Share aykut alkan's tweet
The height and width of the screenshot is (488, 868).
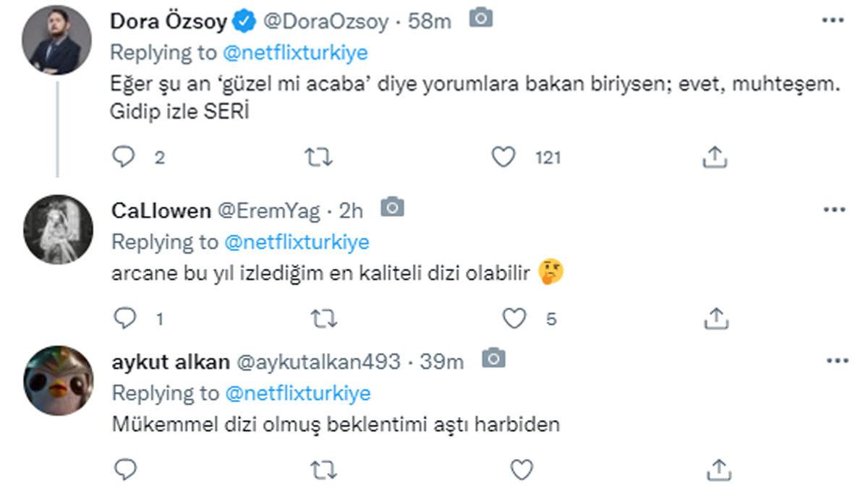(x=715, y=469)
